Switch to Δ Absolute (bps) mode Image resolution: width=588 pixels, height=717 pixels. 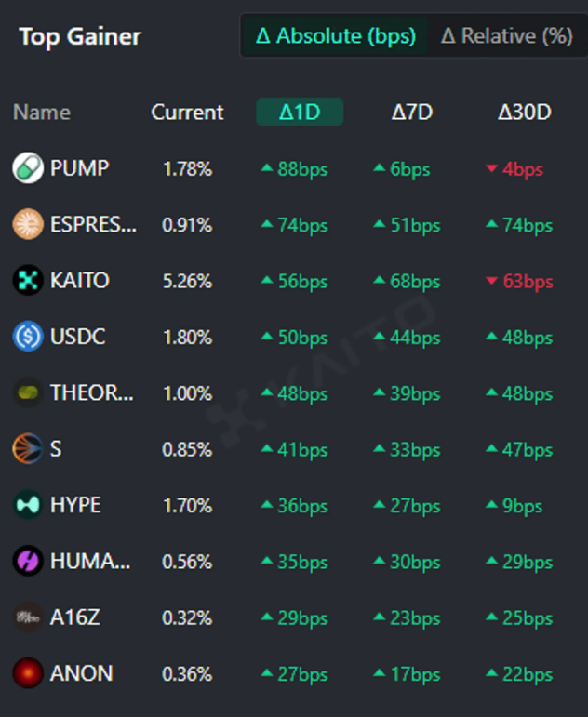click(334, 36)
